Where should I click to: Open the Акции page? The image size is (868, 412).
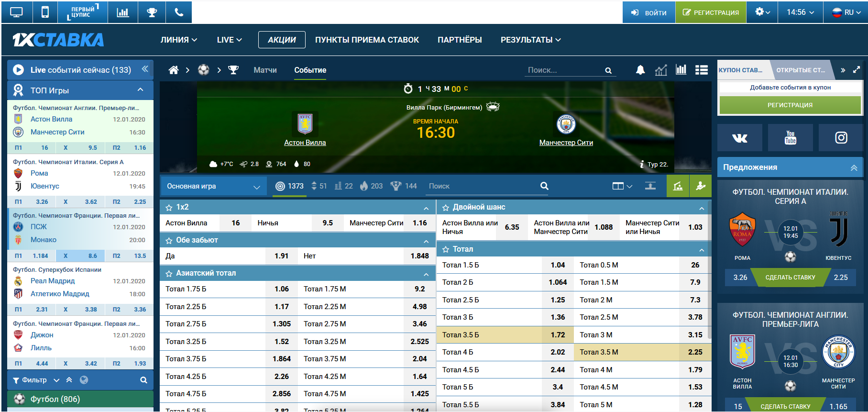pos(282,40)
